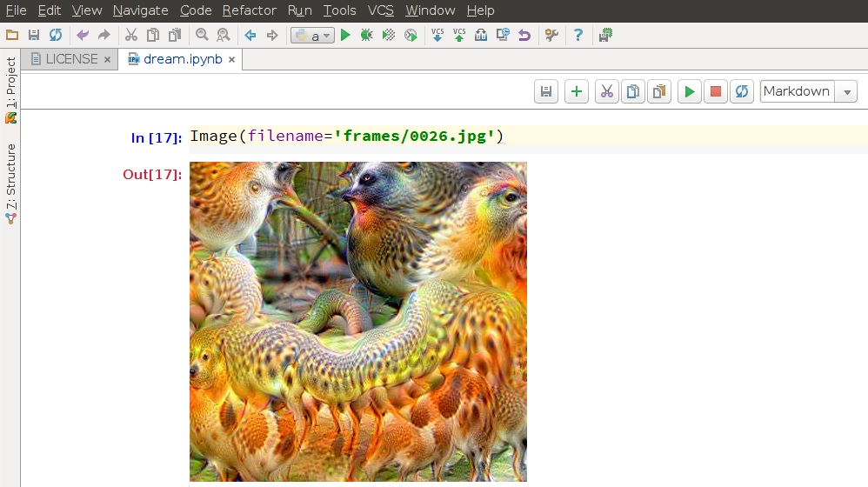Click the Out[17] prompt label
Viewport: 868px width, 487px height.
152,174
